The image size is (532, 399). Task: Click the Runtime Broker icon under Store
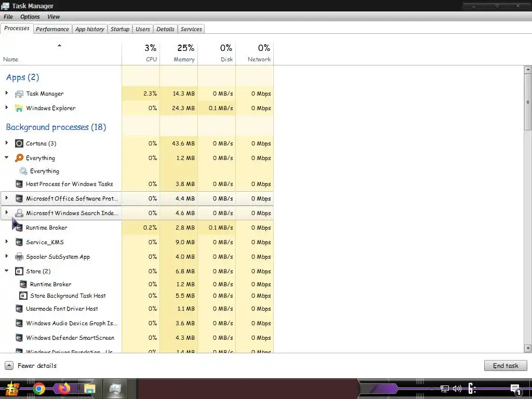[x=23, y=284]
